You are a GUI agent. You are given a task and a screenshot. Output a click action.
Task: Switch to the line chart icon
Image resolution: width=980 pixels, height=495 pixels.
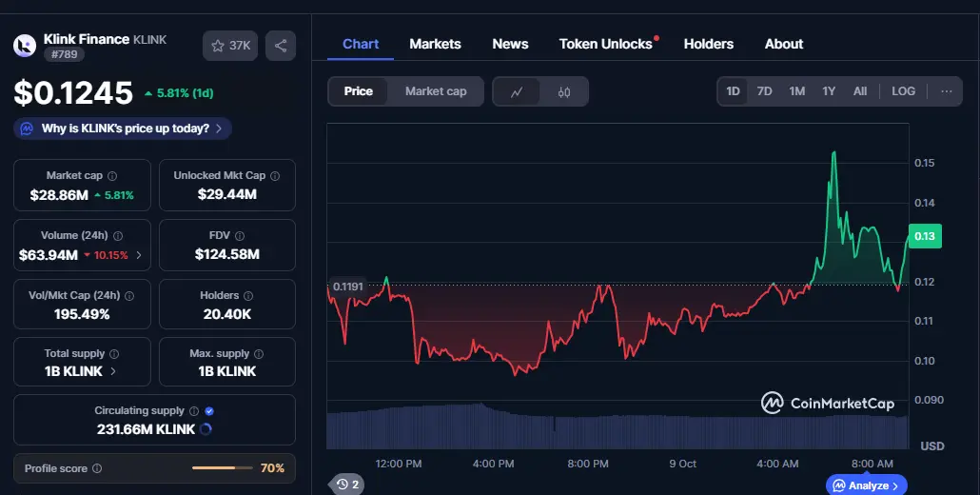(x=517, y=91)
